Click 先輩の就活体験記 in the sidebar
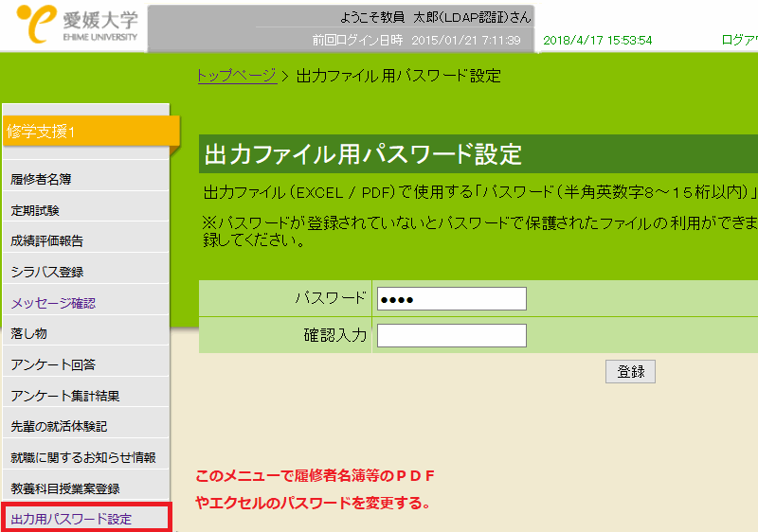This screenshot has height=532, width=758. pyautogui.click(x=59, y=427)
